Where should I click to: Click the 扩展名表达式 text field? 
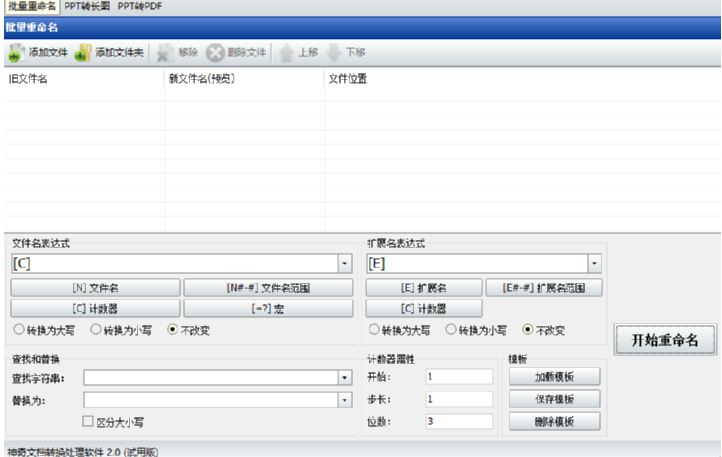(x=477, y=264)
